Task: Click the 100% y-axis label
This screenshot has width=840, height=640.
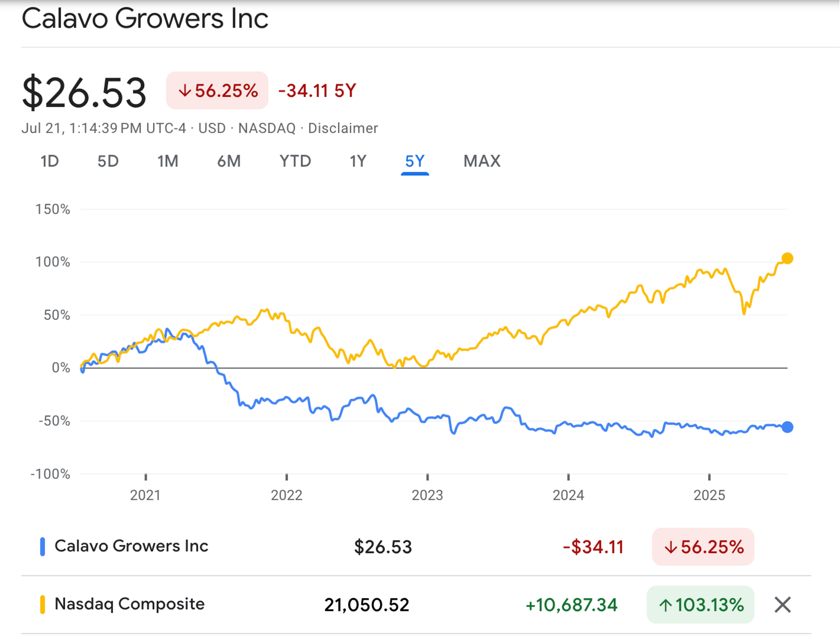Action: pyautogui.click(x=53, y=262)
